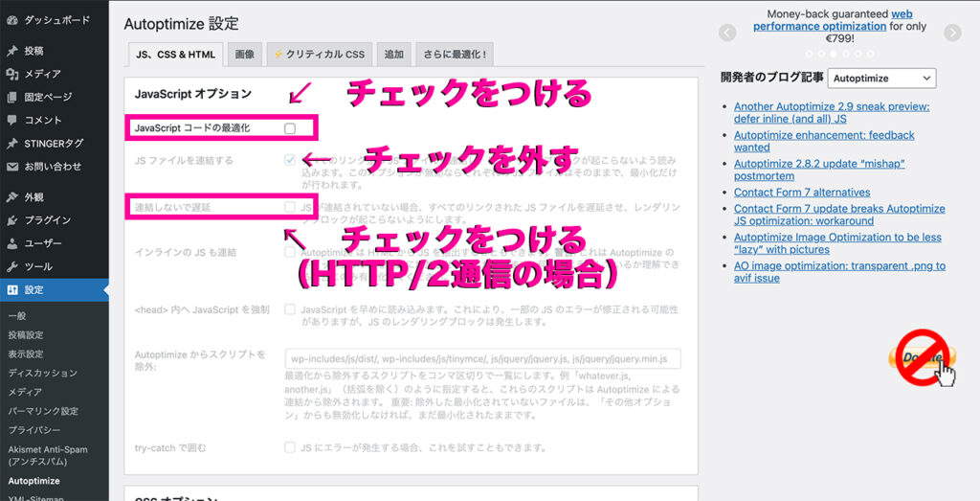Open Contact Form 7 update breaks Autoptimize link
The height and width of the screenshot is (501, 980).
(x=839, y=215)
